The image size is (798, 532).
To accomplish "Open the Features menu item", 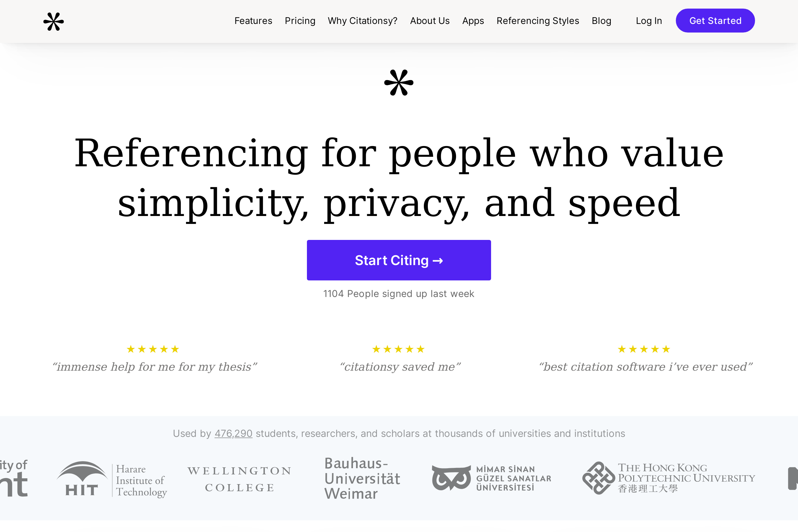I will tap(253, 21).
